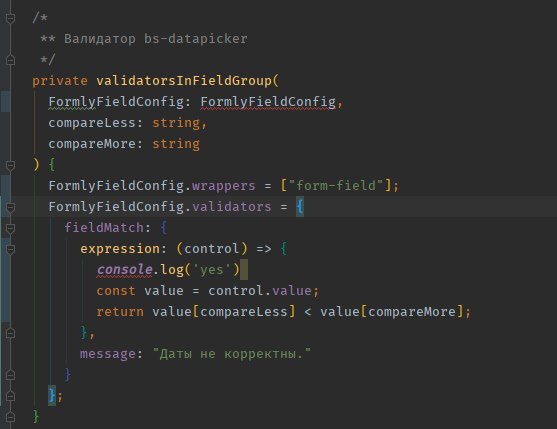
Task: Click 'value[compareMore]' in the return statement
Action: (391, 312)
